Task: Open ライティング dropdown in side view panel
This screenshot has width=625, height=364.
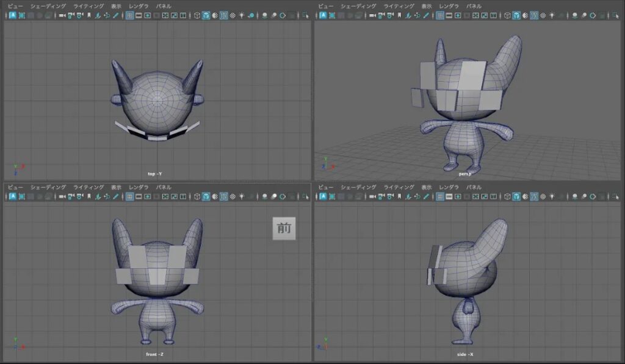Action: coord(399,187)
